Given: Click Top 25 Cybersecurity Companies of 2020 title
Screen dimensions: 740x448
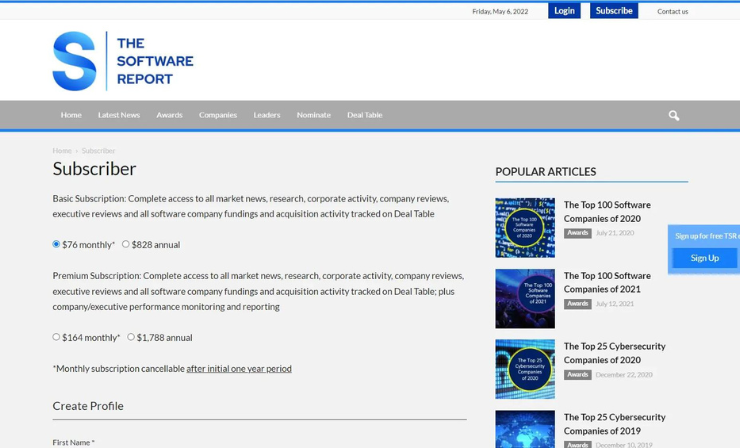Looking at the screenshot, I should coord(614,353).
